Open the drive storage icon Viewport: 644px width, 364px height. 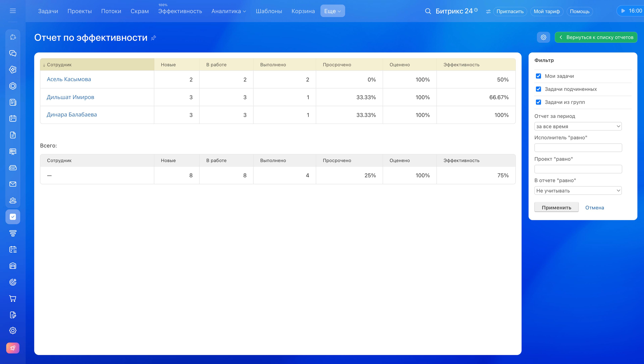point(13,168)
